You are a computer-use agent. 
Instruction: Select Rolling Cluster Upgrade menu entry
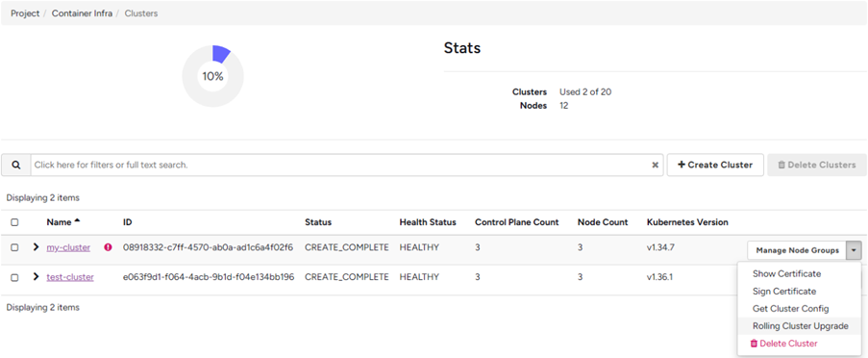point(800,326)
